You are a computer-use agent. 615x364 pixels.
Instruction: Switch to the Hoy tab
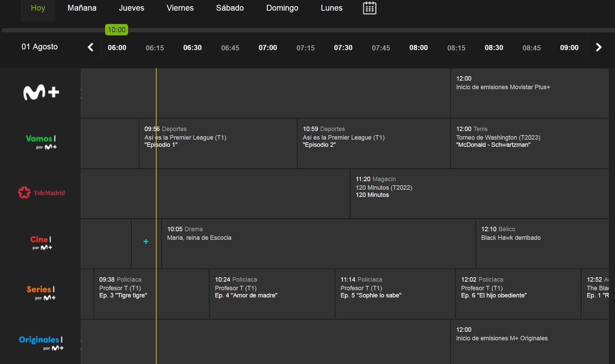point(38,8)
